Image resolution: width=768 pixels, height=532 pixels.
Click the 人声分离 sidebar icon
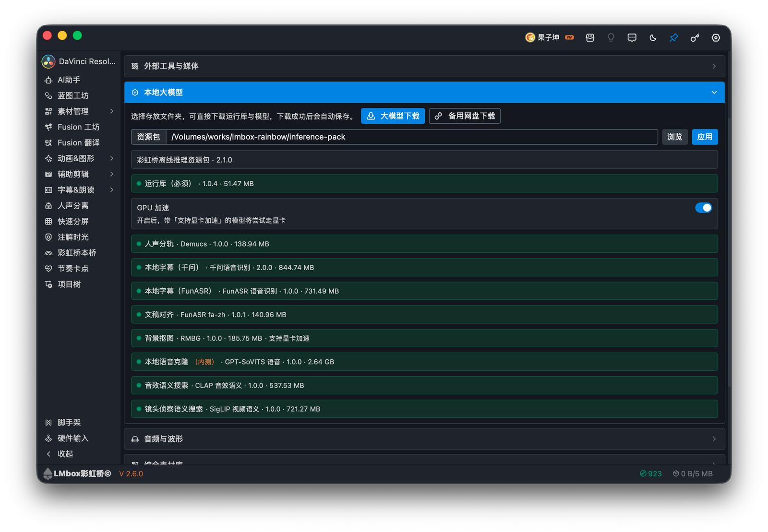point(48,206)
